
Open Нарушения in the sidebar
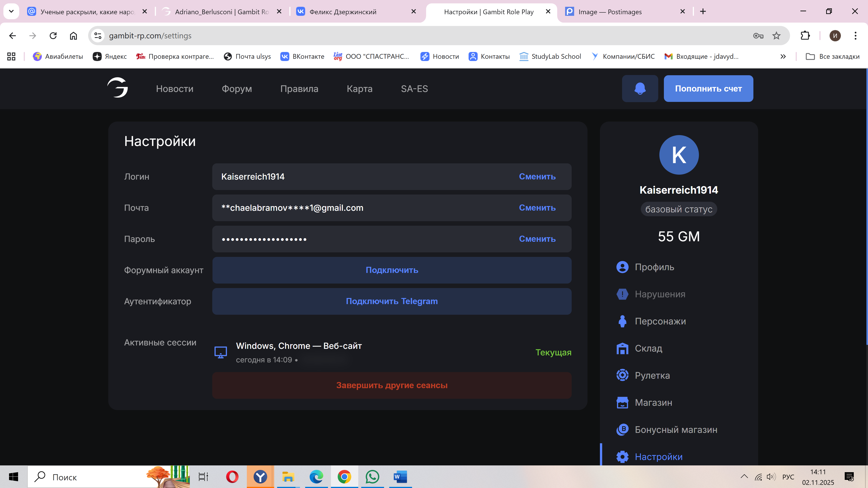659,294
